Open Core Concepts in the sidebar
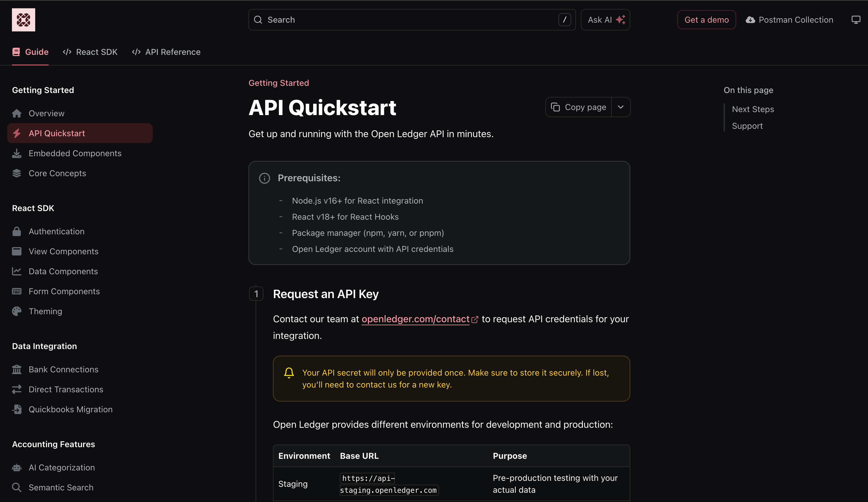Image resolution: width=868 pixels, height=502 pixels. click(80, 173)
